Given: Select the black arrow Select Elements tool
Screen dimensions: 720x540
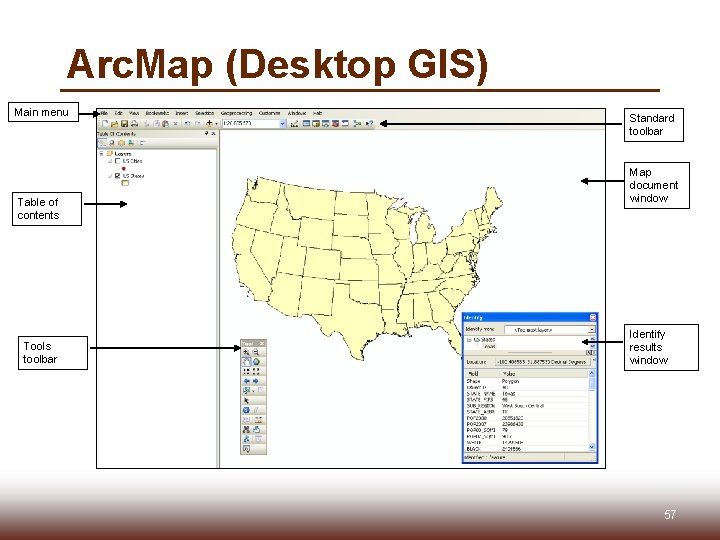Looking at the screenshot, I should click(x=247, y=400).
